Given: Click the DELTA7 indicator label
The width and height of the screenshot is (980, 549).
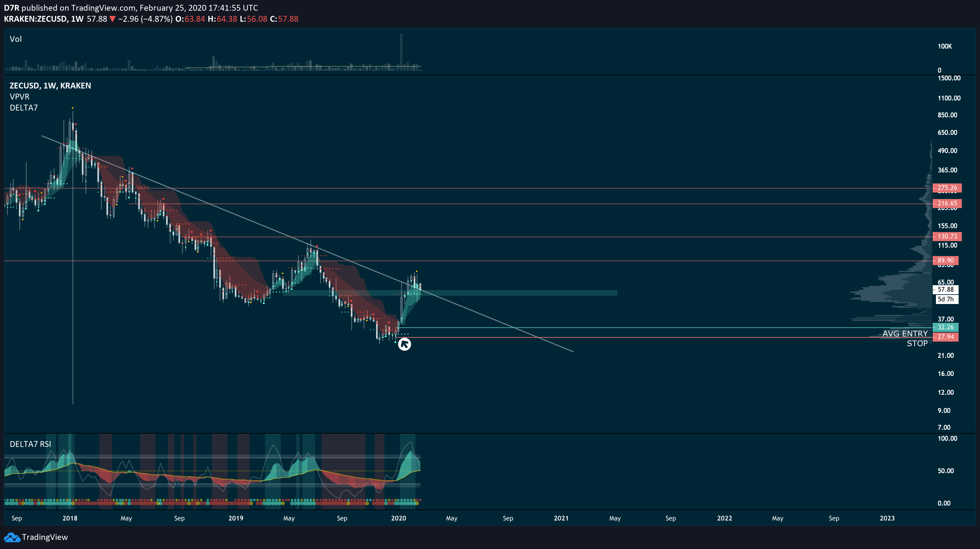Looking at the screenshot, I should point(24,108).
